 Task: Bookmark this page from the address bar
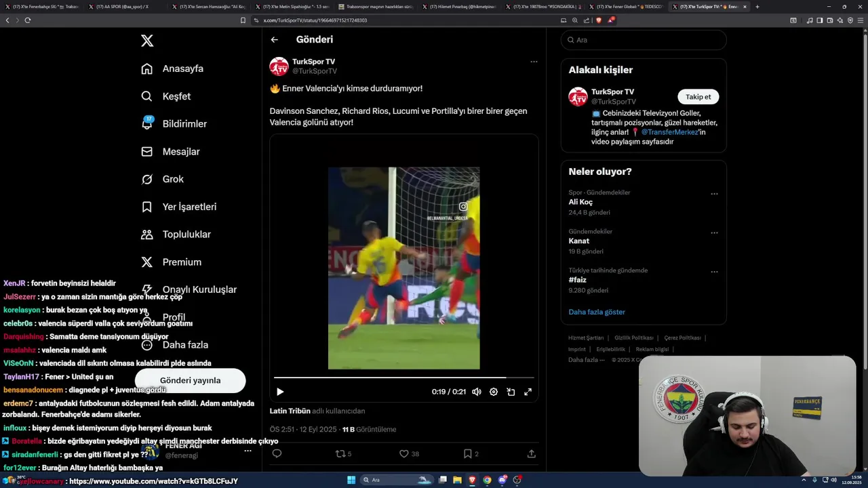(243, 20)
